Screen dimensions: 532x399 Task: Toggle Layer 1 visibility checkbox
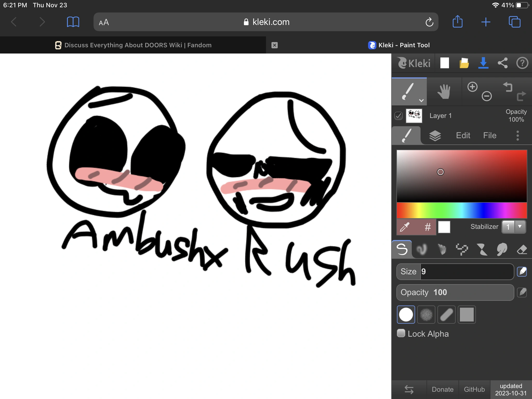pos(399,116)
